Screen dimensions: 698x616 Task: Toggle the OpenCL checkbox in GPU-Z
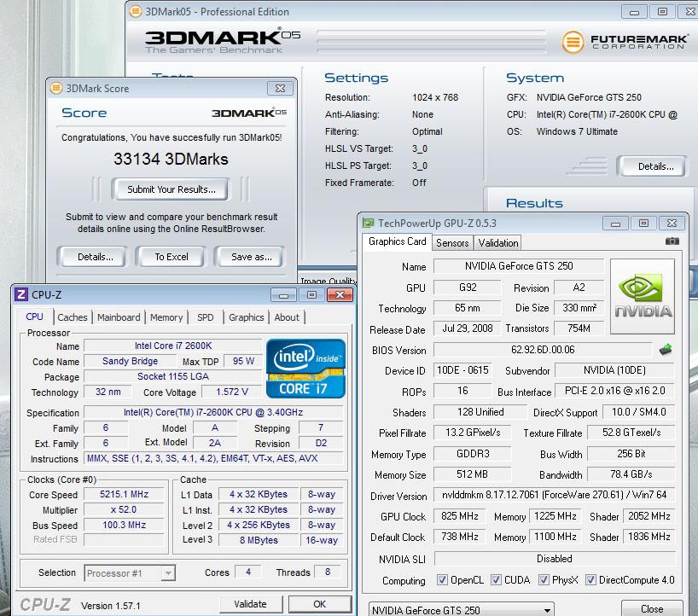(442, 579)
